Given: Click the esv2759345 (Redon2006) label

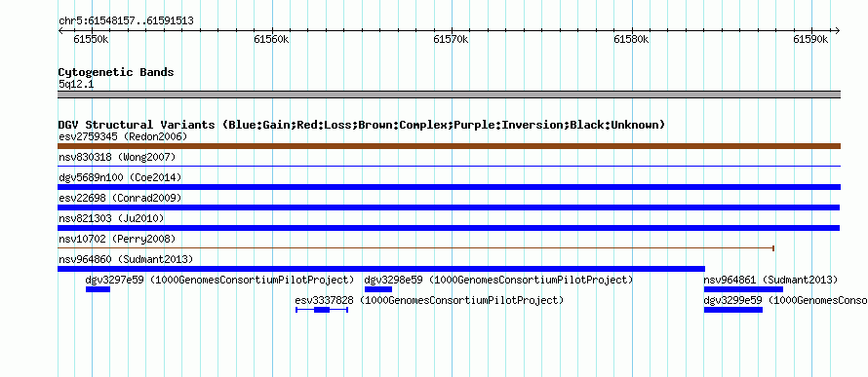Looking at the screenshot, I should [123, 136].
